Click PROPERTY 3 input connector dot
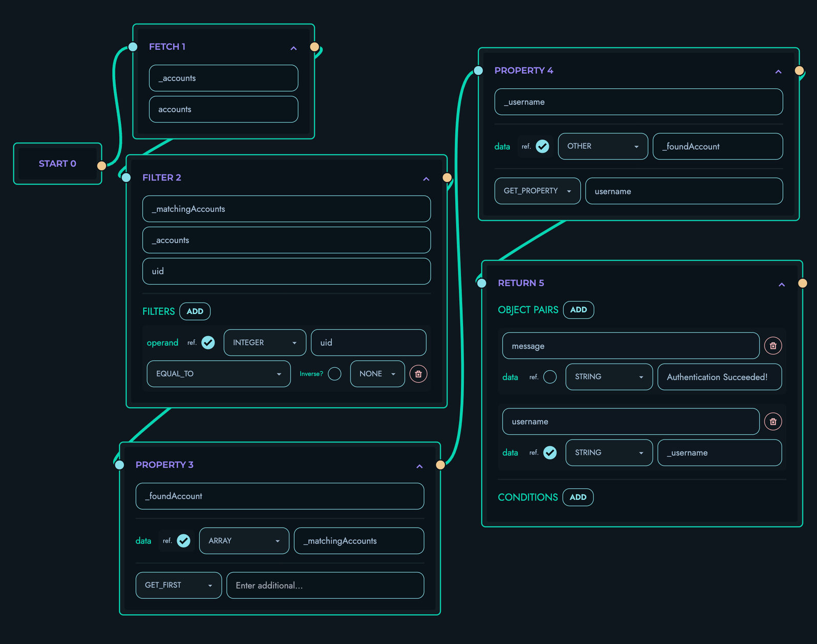This screenshot has height=644, width=817. tap(119, 465)
